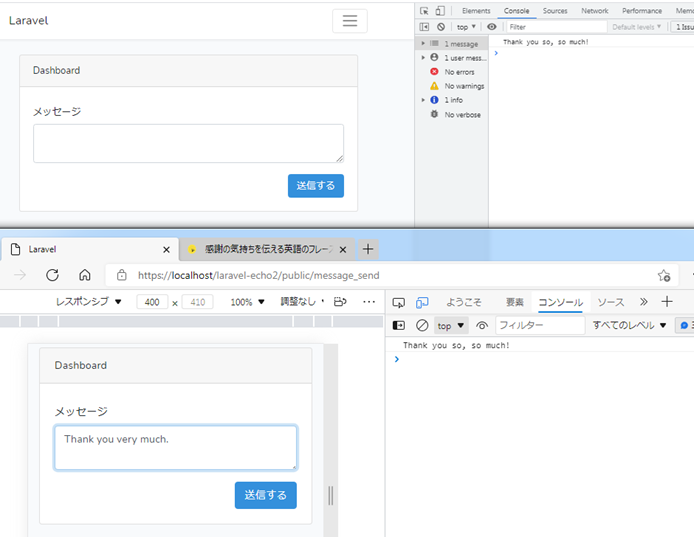Open Default levels dropdown in Chrome console
694x537 pixels.
click(x=636, y=27)
